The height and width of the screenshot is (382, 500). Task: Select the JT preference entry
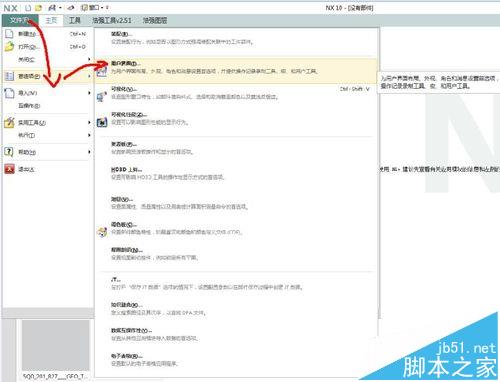(236, 283)
